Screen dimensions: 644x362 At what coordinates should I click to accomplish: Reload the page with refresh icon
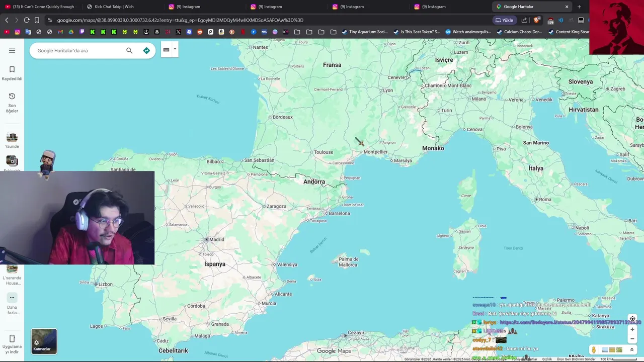[x=27, y=20]
